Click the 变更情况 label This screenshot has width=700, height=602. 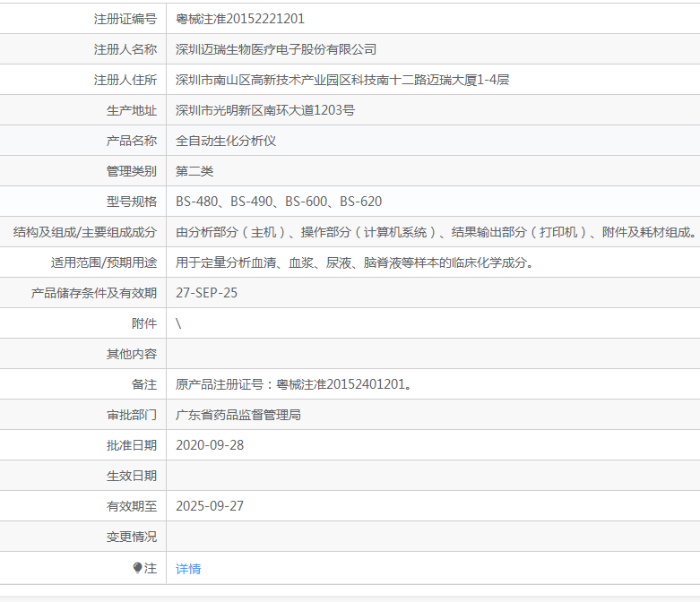[132, 537]
